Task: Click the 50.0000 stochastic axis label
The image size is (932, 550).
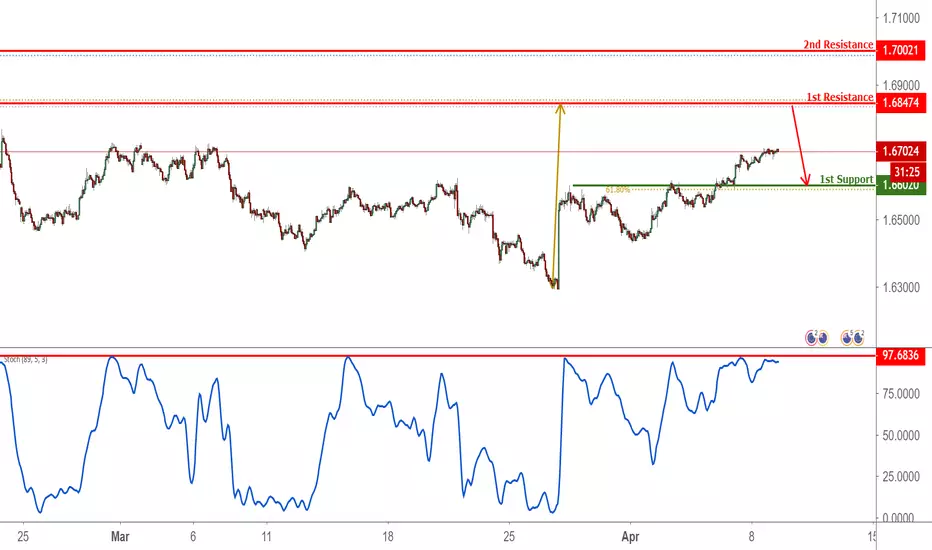Action: point(901,435)
